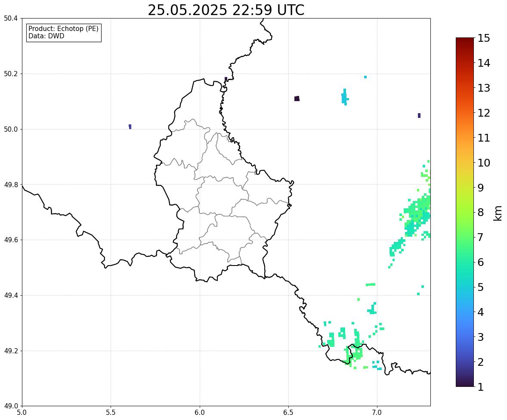Click the y-axis label 49.4
The width and height of the screenshot is (507, 420).
pyautogui.click(x=11, y=295)
